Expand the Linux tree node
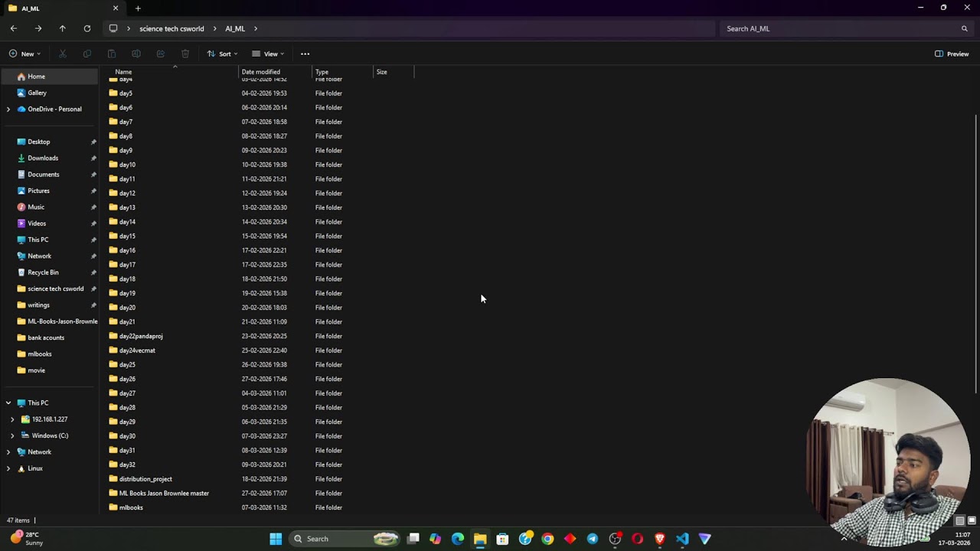Viewport: 980px width, 551px height. tap(8, 468)
